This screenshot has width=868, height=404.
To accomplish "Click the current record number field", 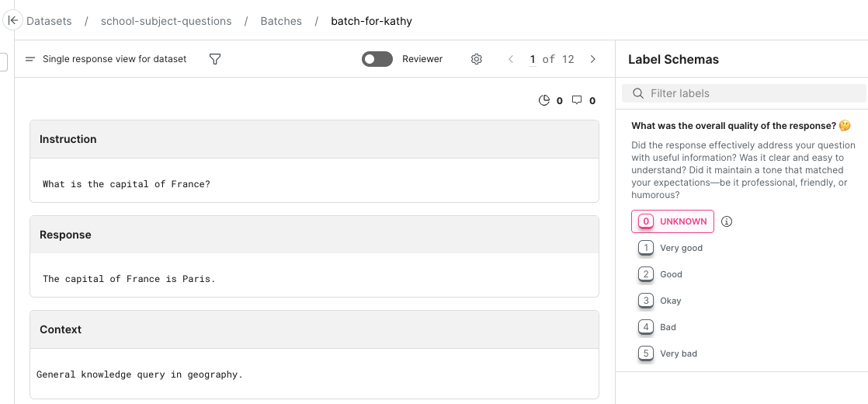I will [533, 59].
